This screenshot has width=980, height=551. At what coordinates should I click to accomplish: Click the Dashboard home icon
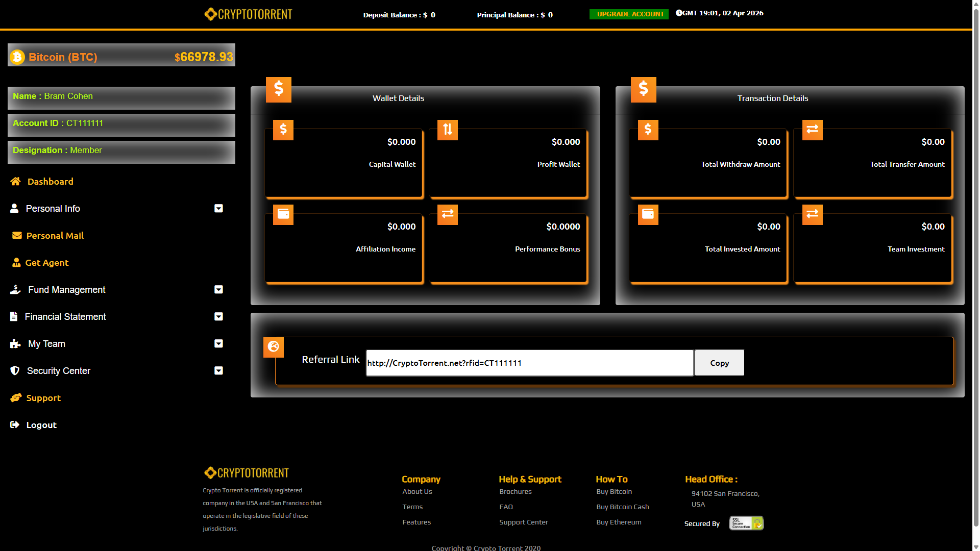[15, 181]
